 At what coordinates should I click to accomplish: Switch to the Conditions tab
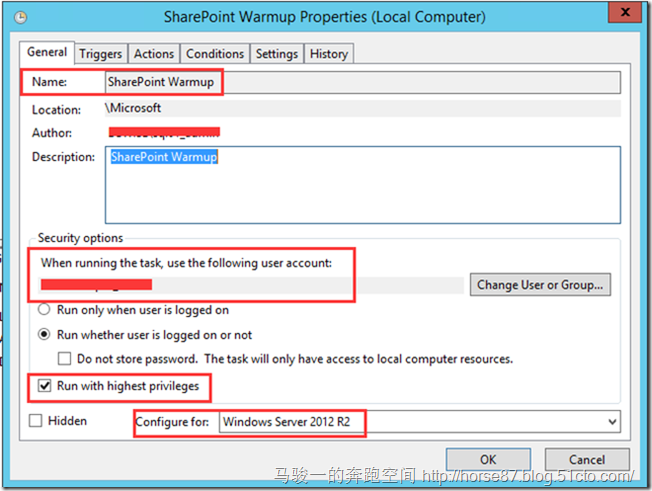coord(215,54)
